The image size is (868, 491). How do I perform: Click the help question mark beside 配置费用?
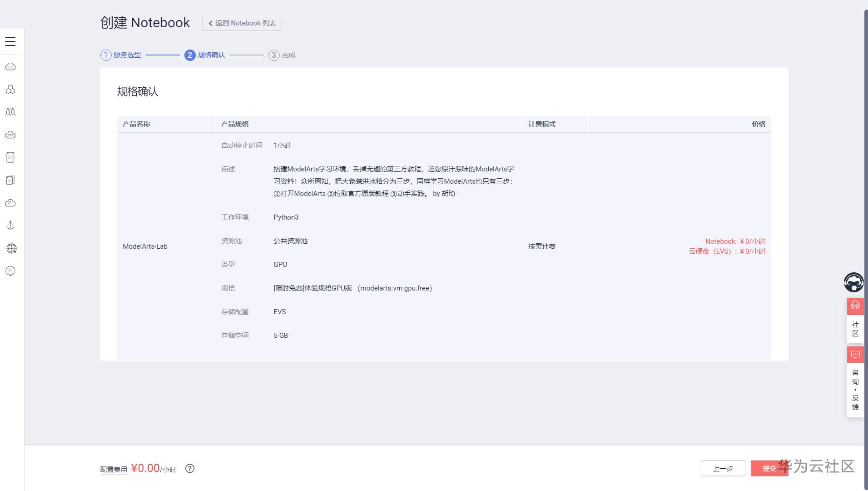click(x=190, y=468)
